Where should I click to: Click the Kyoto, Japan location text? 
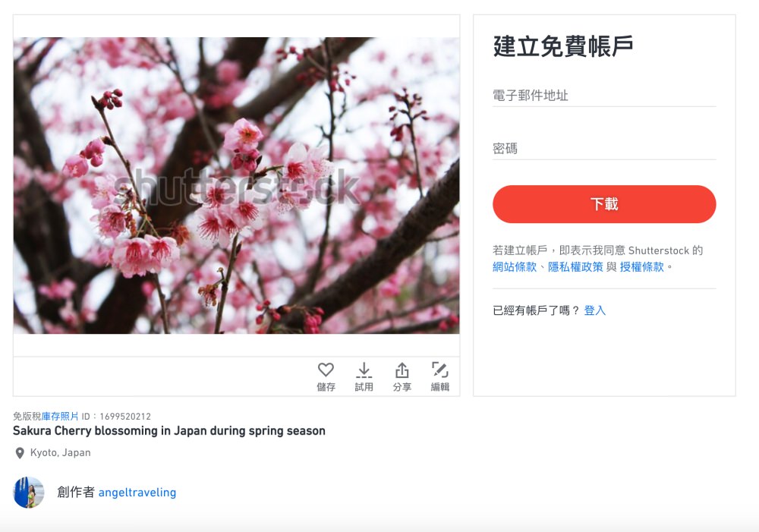(61, 452)
